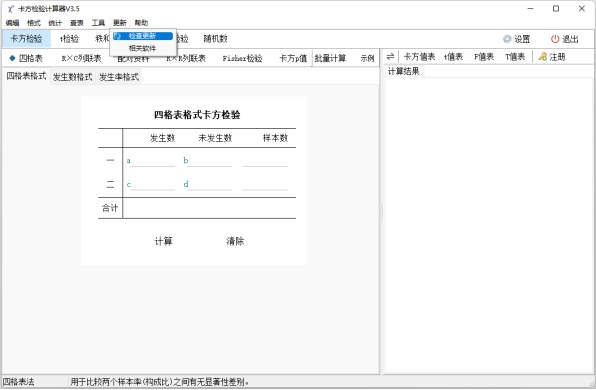Open the R×R列联表 sub-tab
This screenshot has height=390, width=596.
186,58
